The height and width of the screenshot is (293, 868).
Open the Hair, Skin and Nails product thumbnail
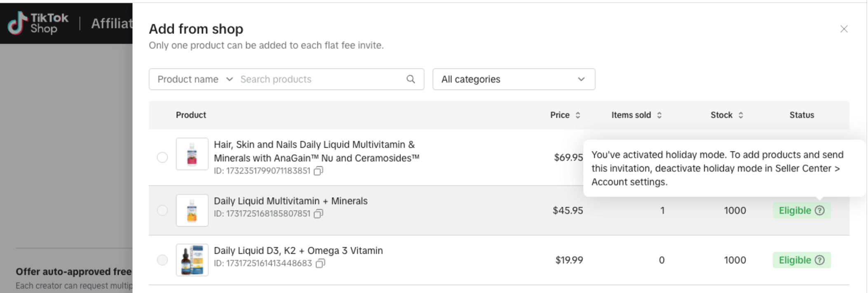tap(192, 154)
